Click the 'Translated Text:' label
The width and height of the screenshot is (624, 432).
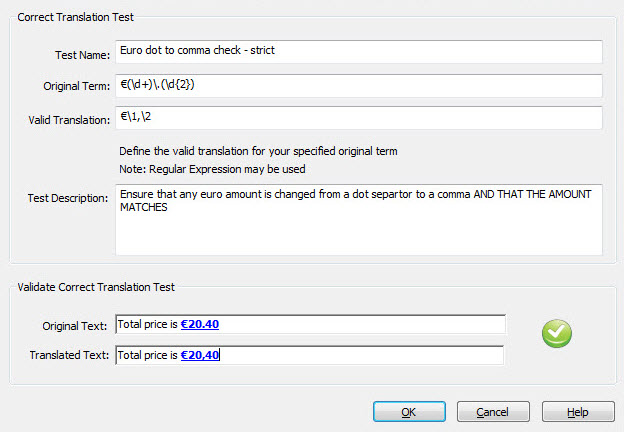pyautogui.click(x=69, y=356)
